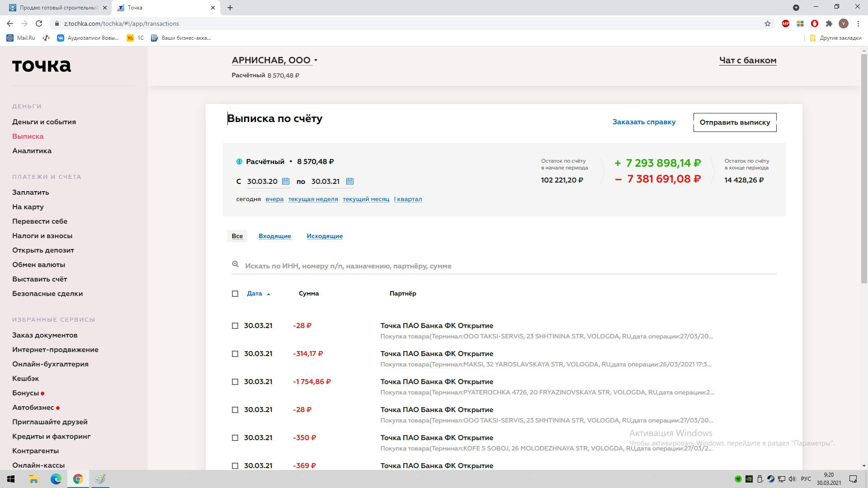Toggle the select-all transactions checkbox
868x488 pixels.
point(235,294)
